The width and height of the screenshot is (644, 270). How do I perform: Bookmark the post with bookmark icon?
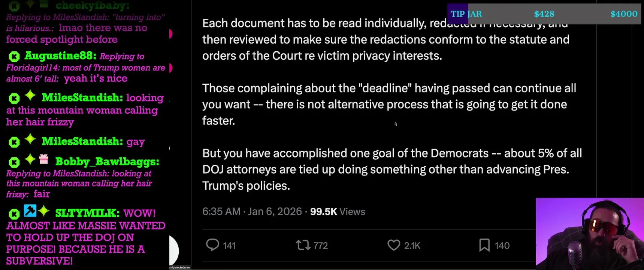(x=484, y=245)
